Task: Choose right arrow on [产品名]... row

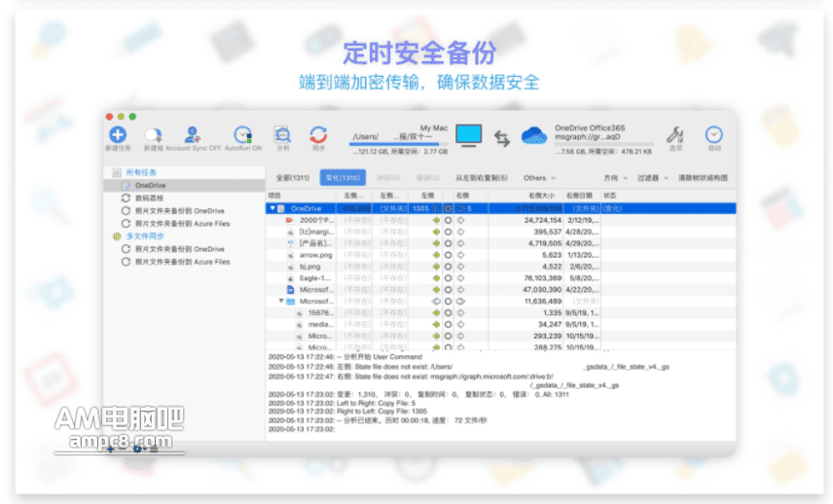Action: 460,243
